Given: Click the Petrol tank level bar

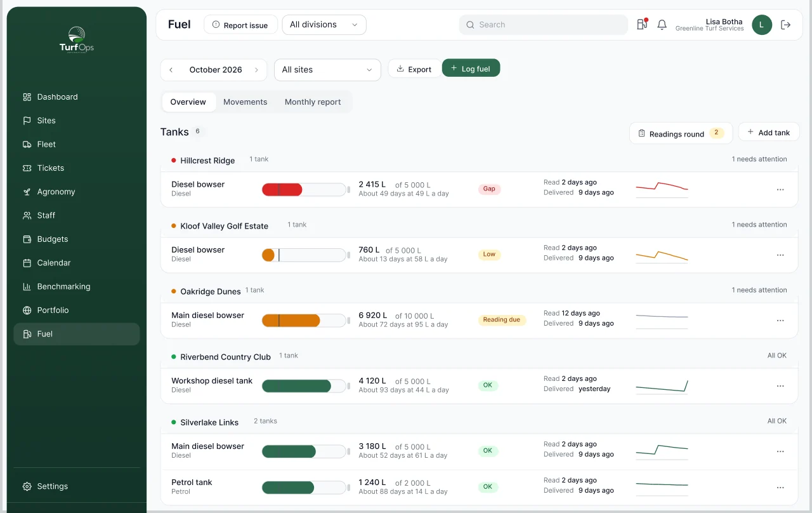Looking at the screenshot, I should (x=304, y=488).
